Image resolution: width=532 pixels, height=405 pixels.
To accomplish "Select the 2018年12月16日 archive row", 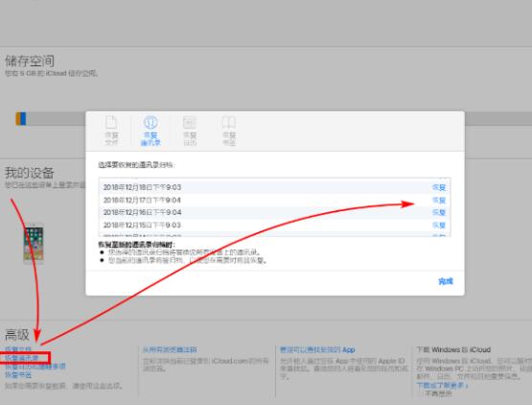I will (274, 212).
